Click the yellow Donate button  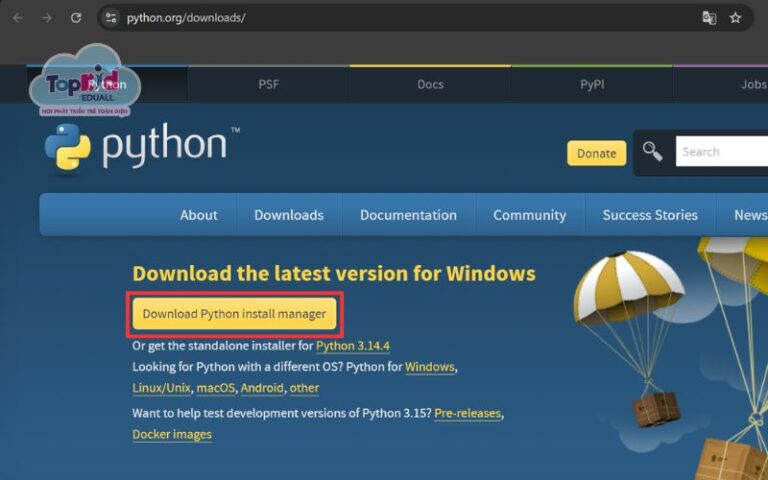click(597, 153)
